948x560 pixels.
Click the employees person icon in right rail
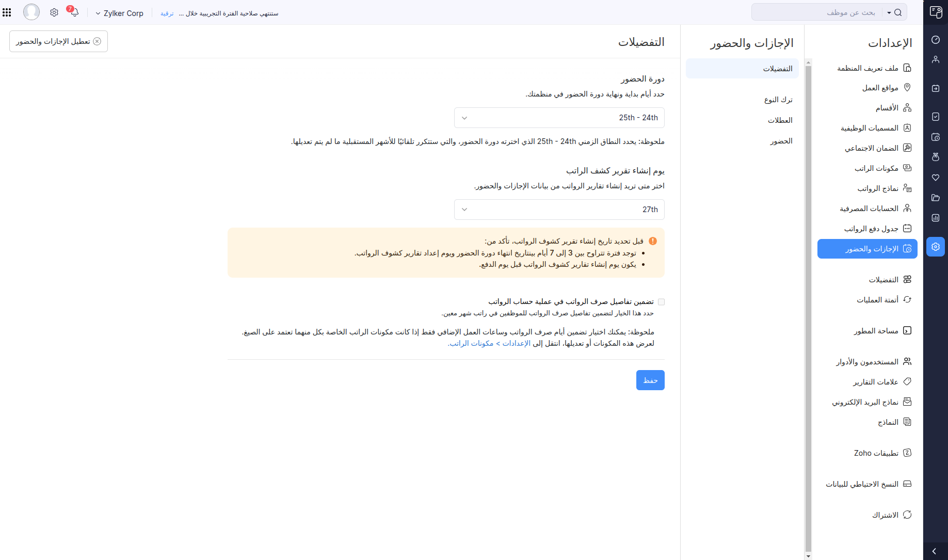coord(936,60)
